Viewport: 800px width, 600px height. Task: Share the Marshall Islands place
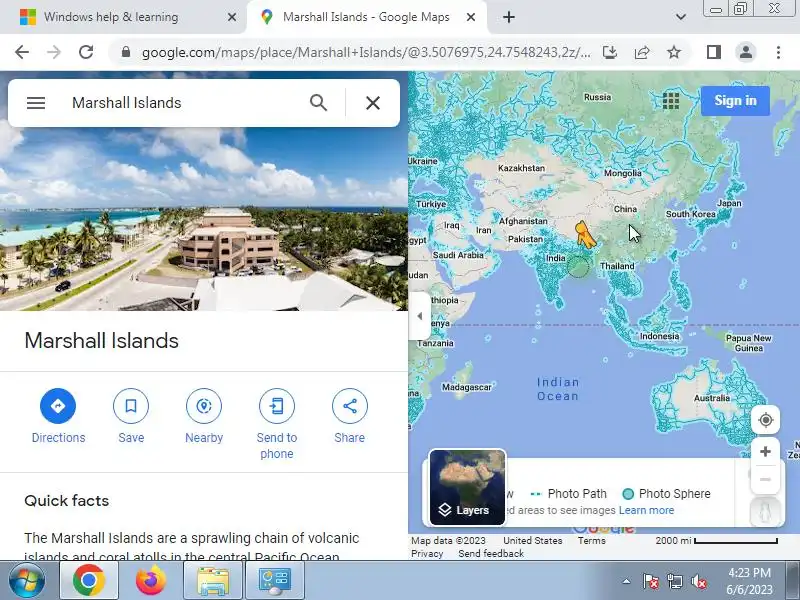click(349, 417)
